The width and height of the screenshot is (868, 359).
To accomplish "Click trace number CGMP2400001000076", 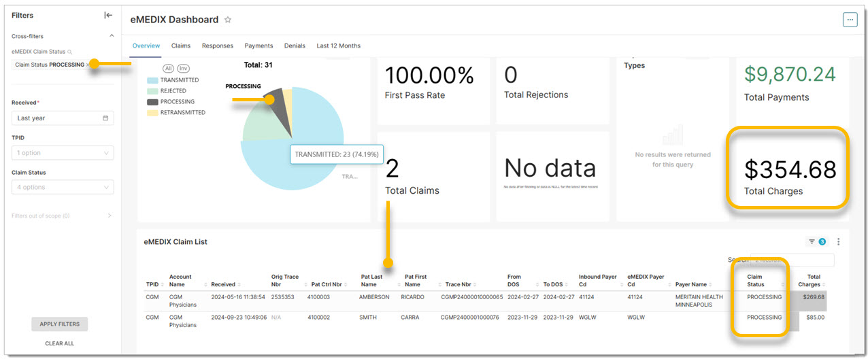I will [x=470, y=317].
